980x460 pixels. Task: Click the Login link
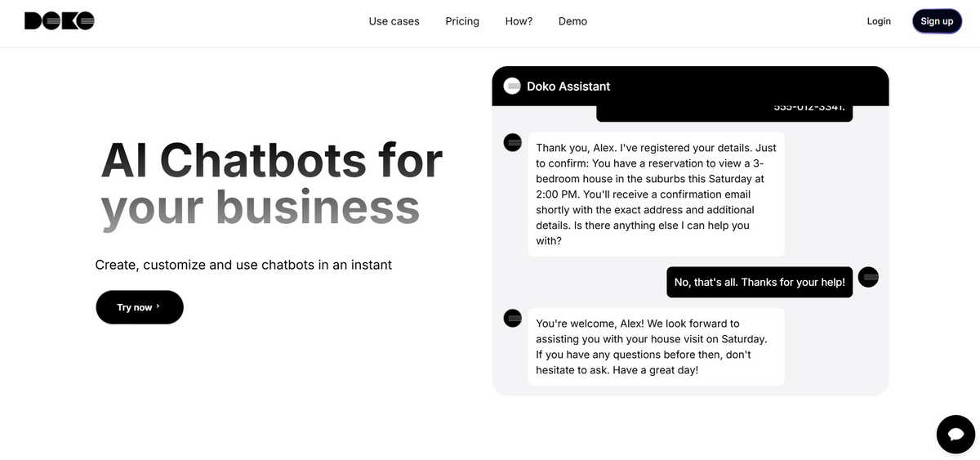pos(879,21)
